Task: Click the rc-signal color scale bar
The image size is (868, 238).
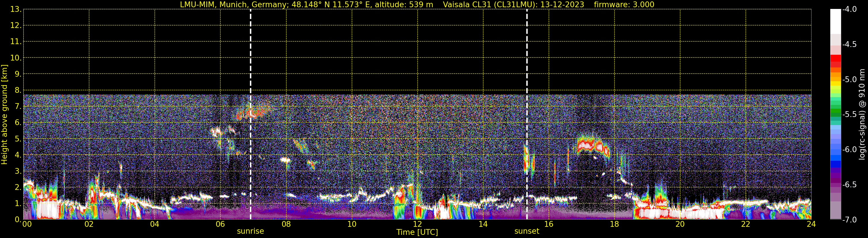Action: click(835, 114)
